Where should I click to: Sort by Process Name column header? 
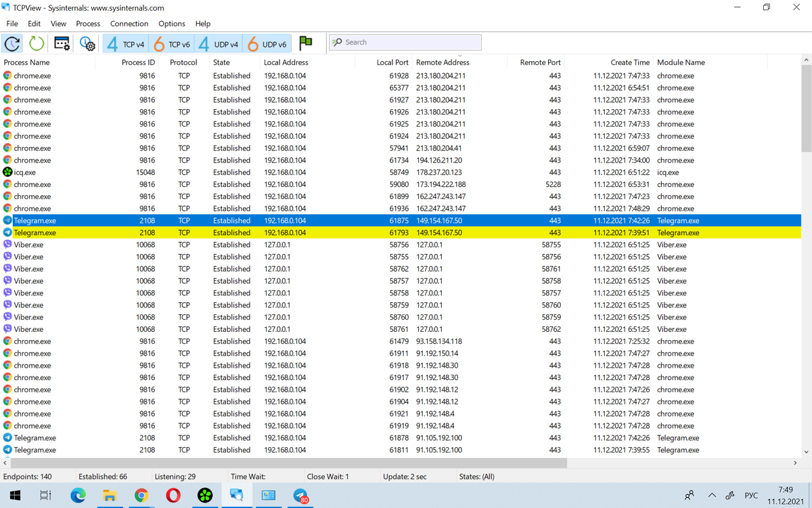[x=27, y=62]
